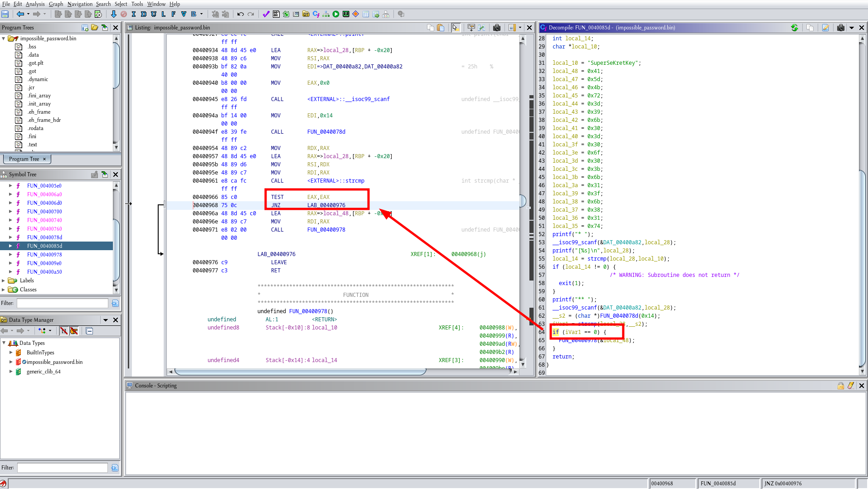Expand the BuiltInTypes node
This screenshot has height=489, width=868.
point(11,353)
